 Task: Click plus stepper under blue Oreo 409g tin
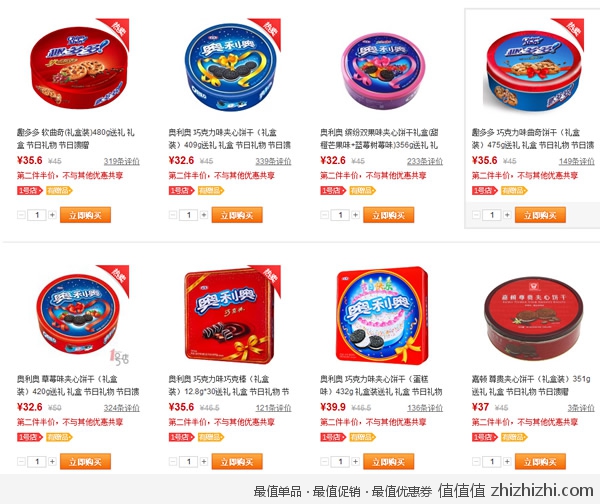coord(204,215)
